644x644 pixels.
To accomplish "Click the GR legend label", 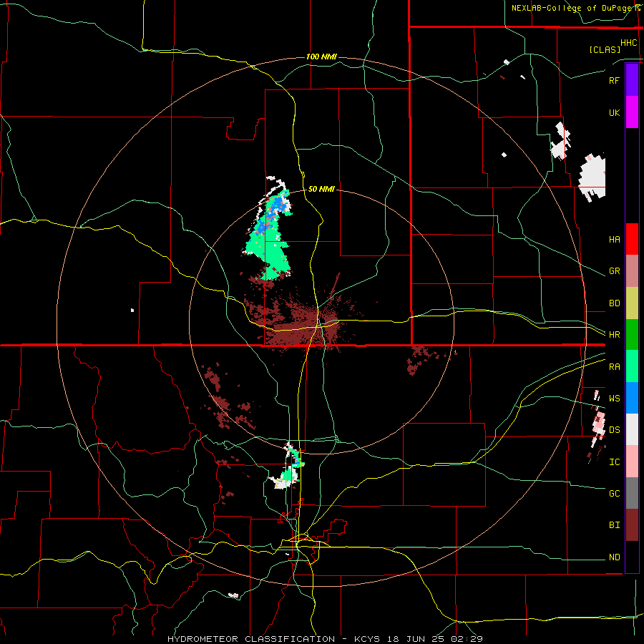I will point(615,271).
